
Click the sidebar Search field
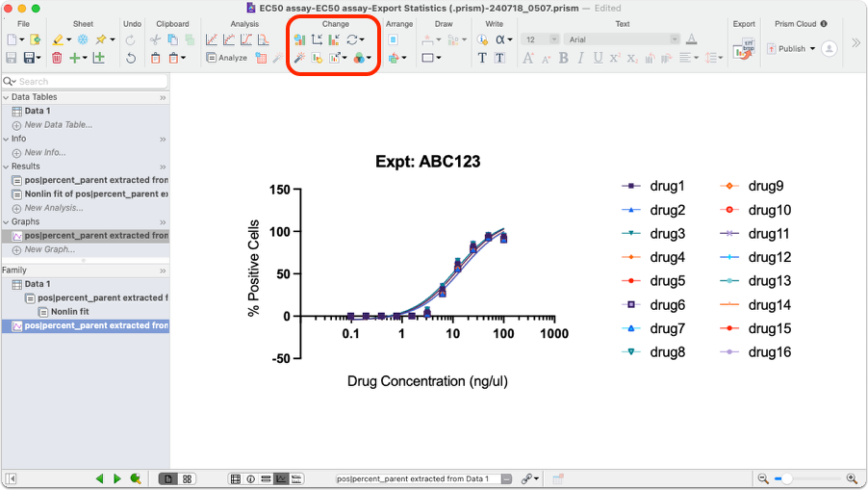(x=86, y=82)
